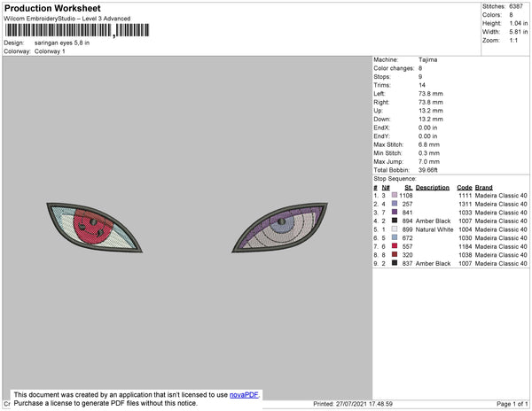
Task: Click the Description column header
Action: pos(433,188)
